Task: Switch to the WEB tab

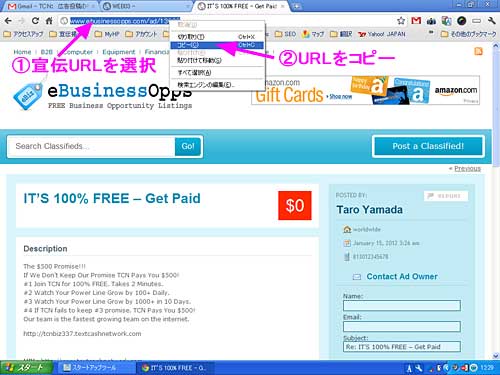Action: [x=147, y=6]
